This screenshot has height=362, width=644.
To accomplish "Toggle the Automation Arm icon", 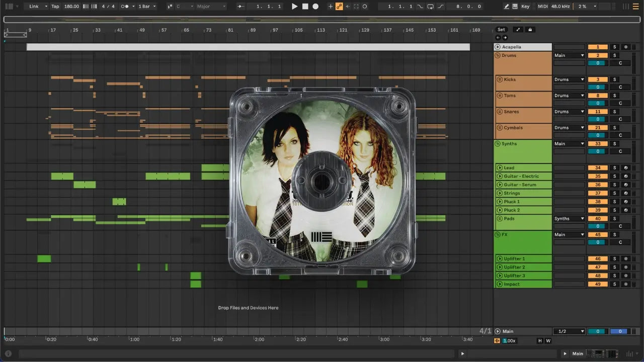I will [339, 7].
